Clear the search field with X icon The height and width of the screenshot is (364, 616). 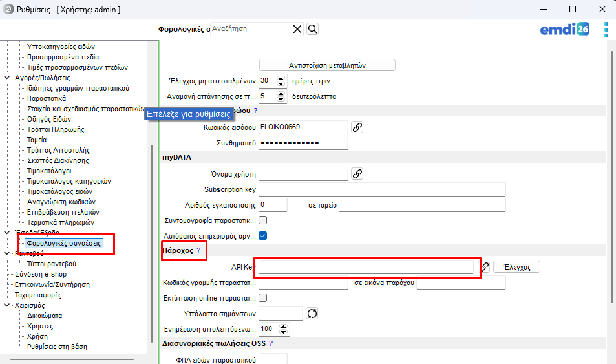click(297, 29)
